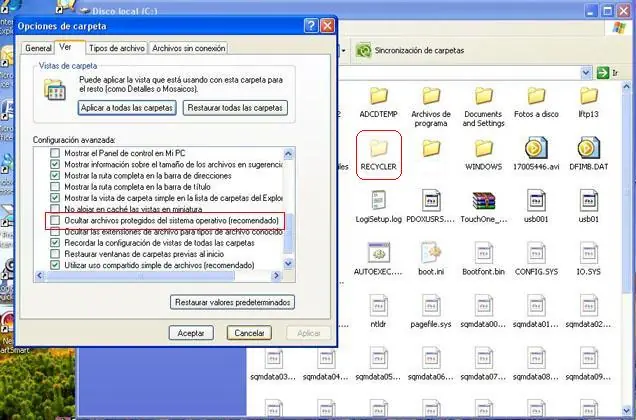This screenshot has height=420, width=636.
Task: Open the Archivos de programa folder
Action: (x=431, y=96)
